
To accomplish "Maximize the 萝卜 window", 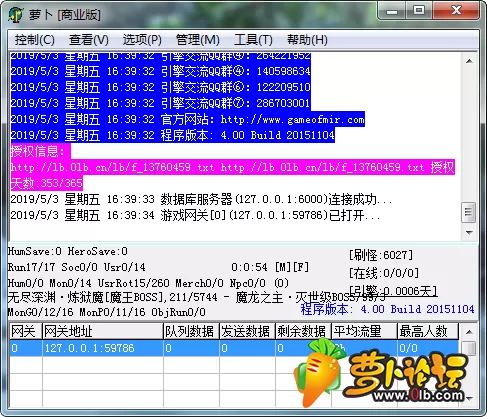I will (x=419, y=11).
